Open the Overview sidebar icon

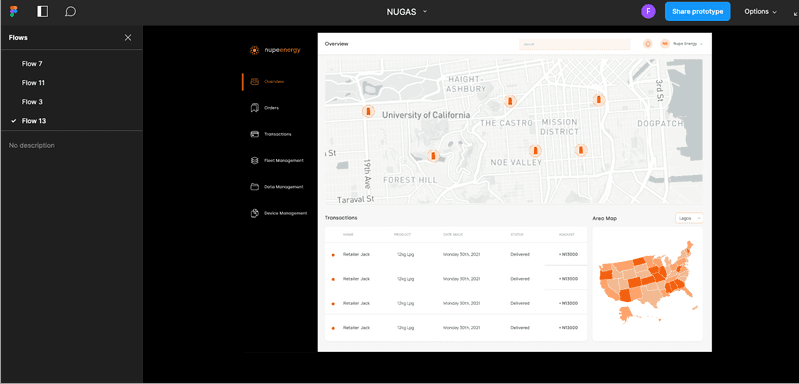(x=255, y=81)
